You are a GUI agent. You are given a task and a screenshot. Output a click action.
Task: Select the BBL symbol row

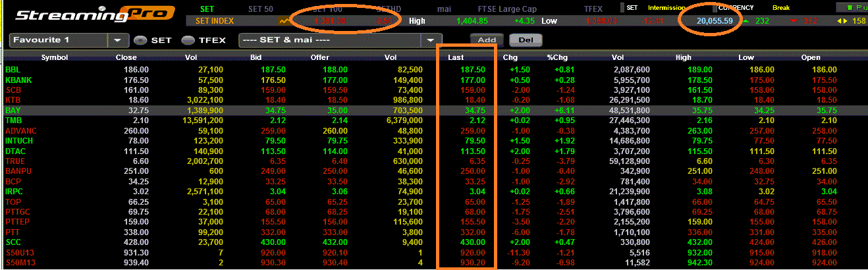pyautogui.click(x=434, y=69)
